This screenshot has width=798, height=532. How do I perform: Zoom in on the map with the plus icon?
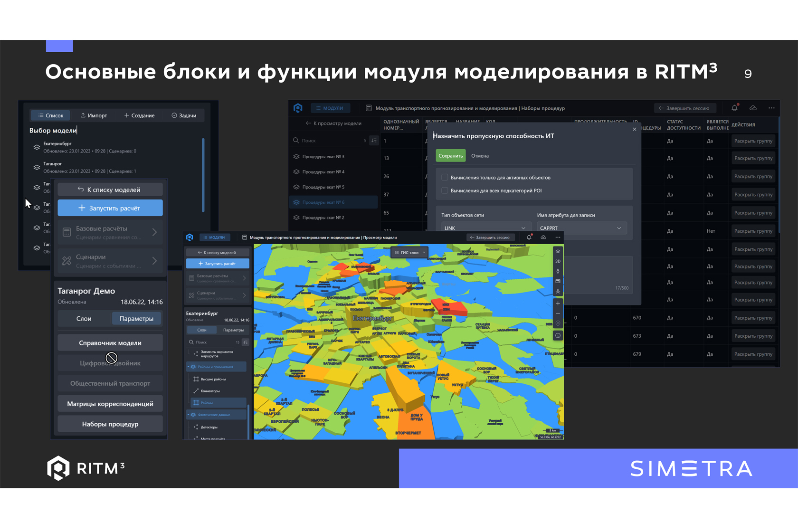558,303
